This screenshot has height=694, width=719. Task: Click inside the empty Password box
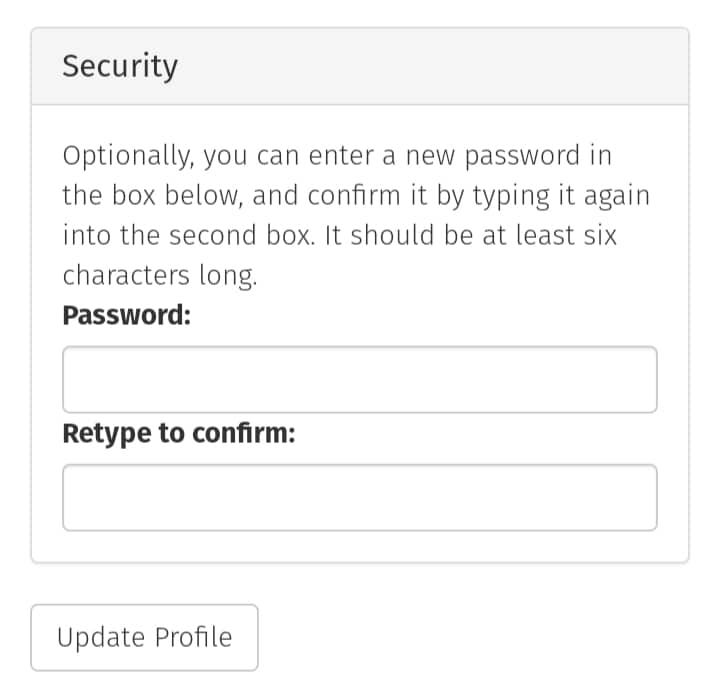point(360,379)
